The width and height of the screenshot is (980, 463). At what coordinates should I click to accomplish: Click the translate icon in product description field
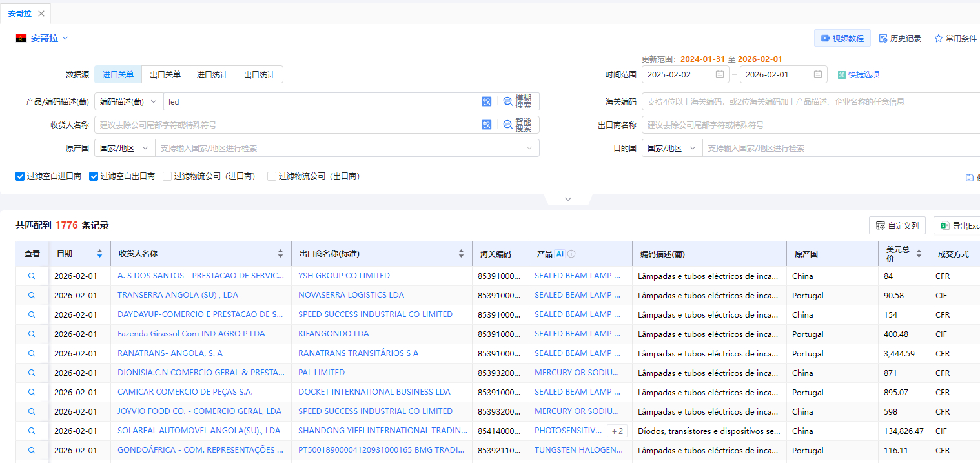click(486, 101)
